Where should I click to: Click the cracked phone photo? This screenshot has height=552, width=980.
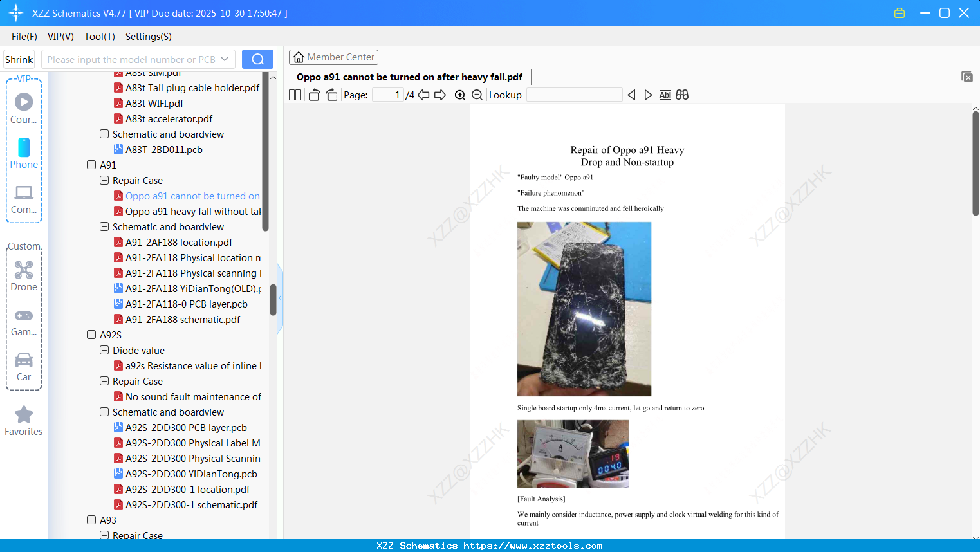click(x=584, y=309)
